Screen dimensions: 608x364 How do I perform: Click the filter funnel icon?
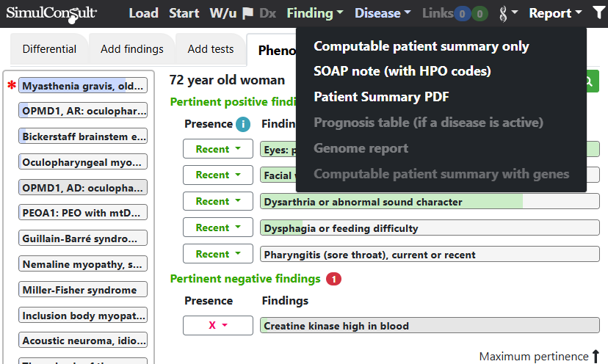click(x=598, y=13)
